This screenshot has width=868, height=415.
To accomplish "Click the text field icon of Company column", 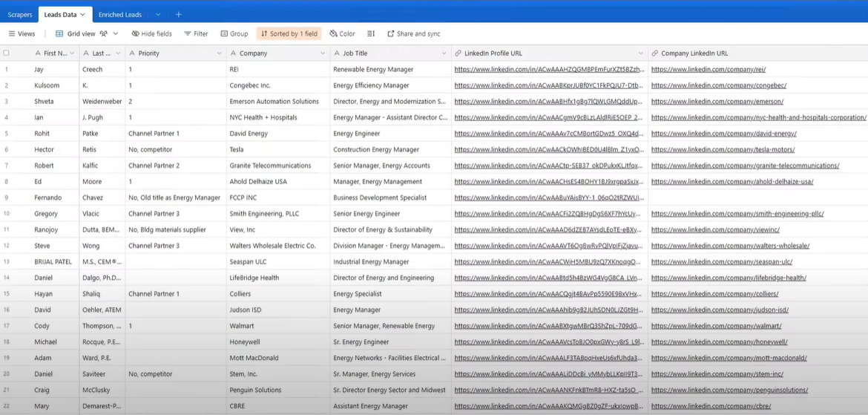I will point(233,53).
